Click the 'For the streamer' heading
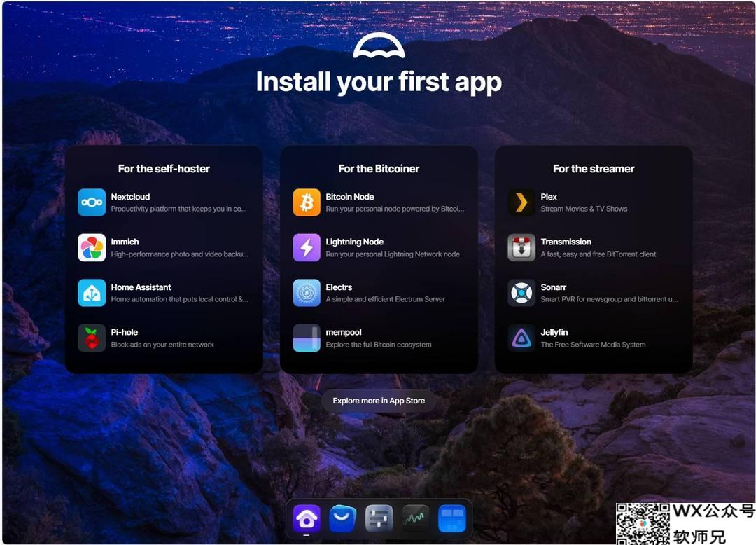The image size is (756, 545). 594,169
